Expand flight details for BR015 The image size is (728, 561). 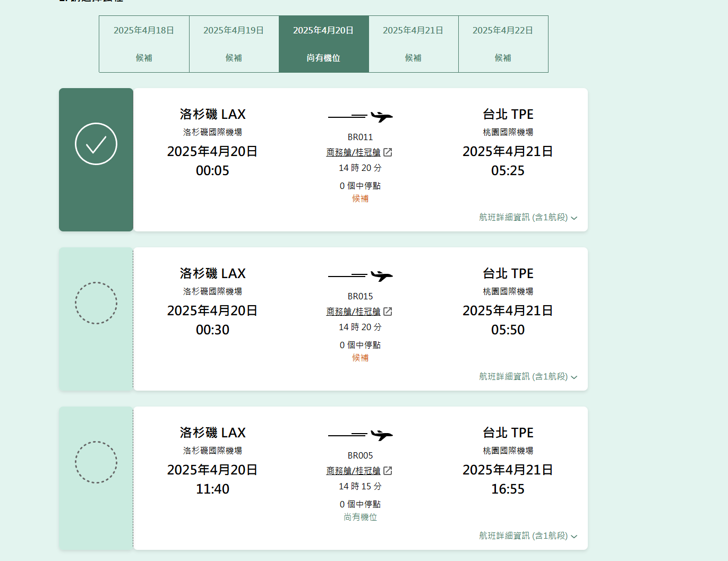[528, 377]
